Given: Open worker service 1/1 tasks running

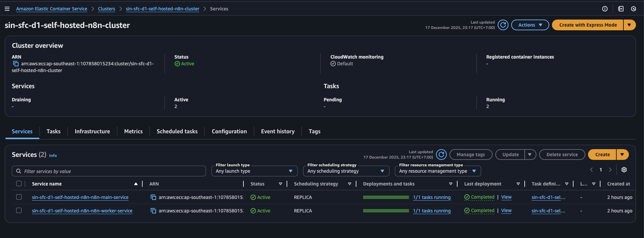Looking at the screenshot, I should (432, 211).
